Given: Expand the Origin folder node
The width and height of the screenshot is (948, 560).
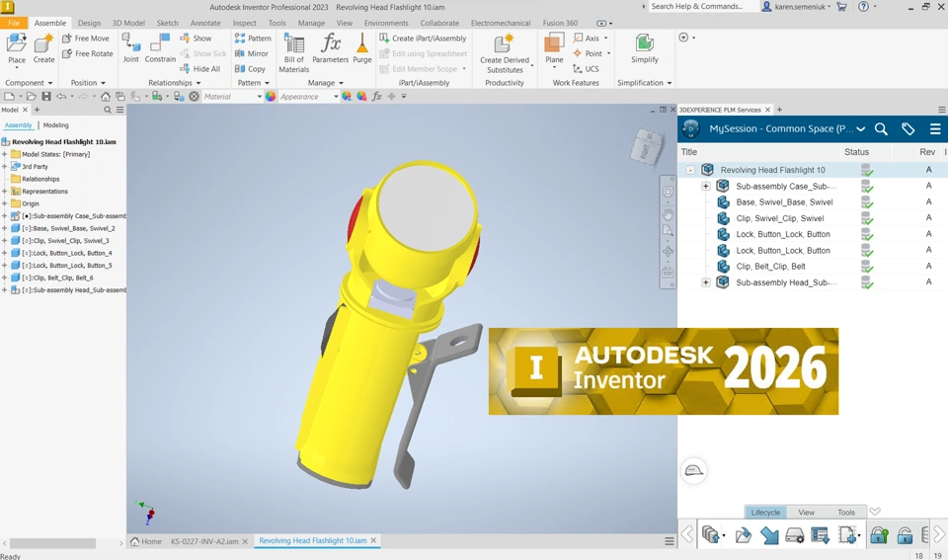Looking at the screenshot, I should 4,203.
